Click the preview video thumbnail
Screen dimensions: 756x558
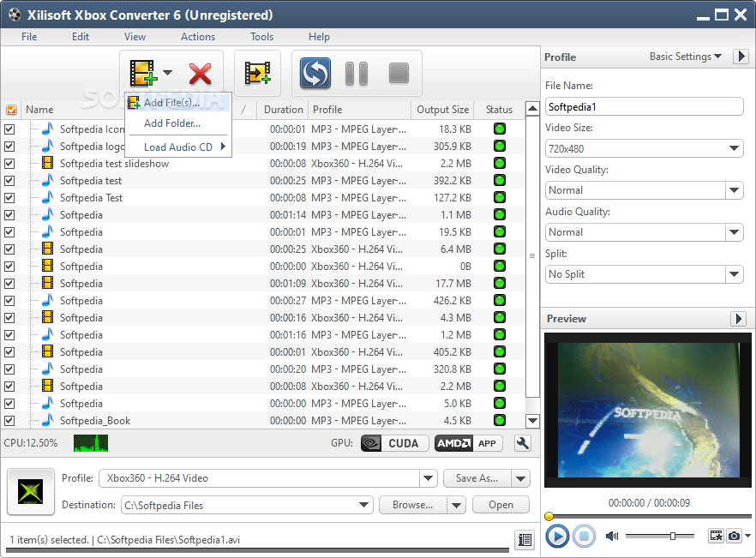(648, 410)
